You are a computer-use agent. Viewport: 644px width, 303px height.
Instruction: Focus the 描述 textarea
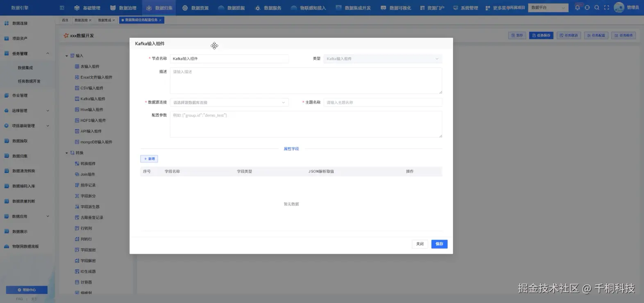pos(306,81)
